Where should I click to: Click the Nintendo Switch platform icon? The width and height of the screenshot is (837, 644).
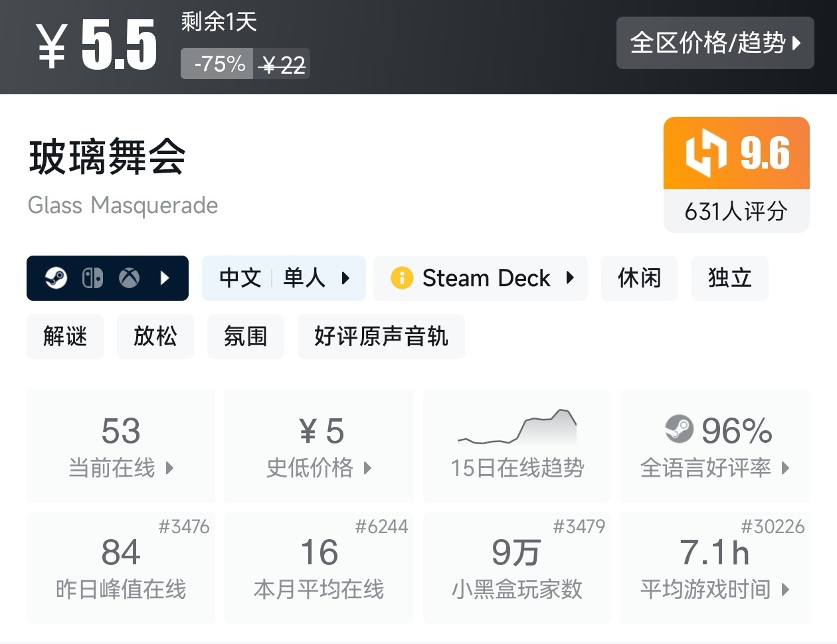pyautogui.click(x=92, y=278)
